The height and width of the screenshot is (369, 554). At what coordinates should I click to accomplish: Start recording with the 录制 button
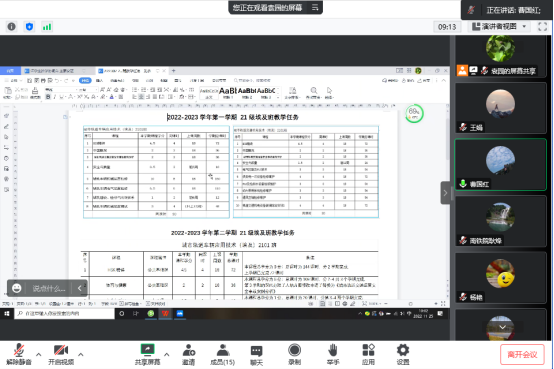pyautogui.click(x=294, y=355)
